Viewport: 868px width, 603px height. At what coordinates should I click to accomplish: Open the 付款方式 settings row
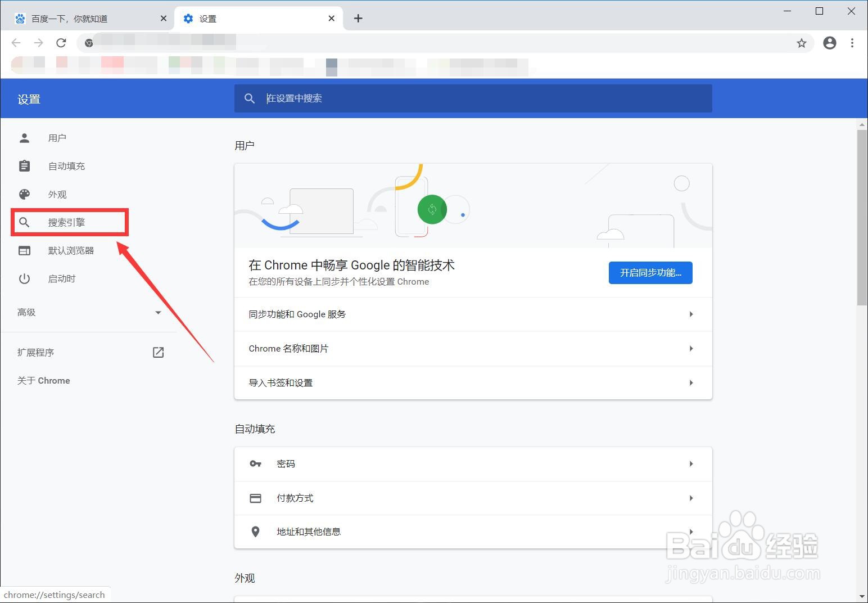(473, 498)
